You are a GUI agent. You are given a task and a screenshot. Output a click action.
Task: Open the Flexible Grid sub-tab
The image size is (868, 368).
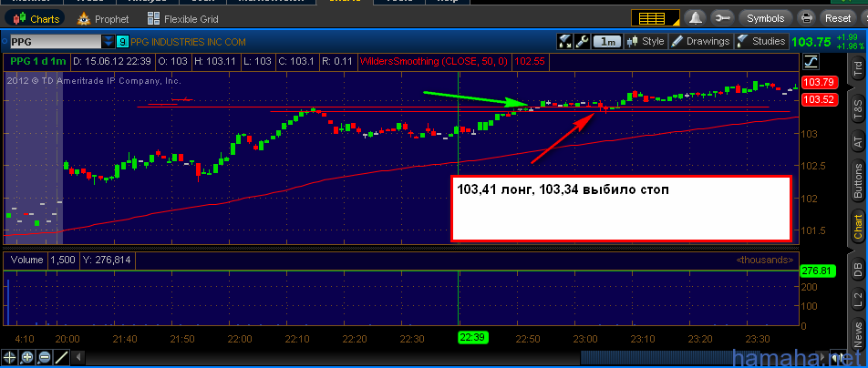[182, 19]
